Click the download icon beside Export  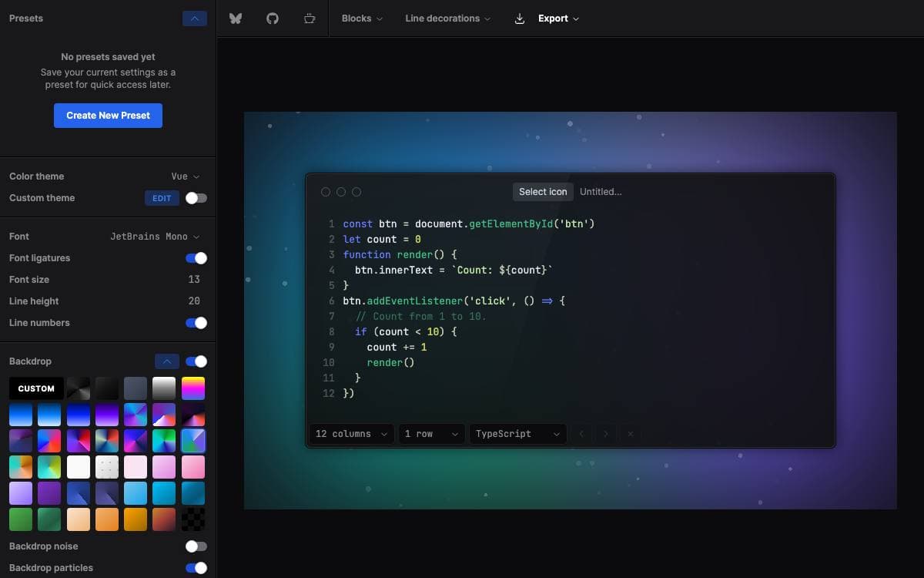[x=520, y=18]
